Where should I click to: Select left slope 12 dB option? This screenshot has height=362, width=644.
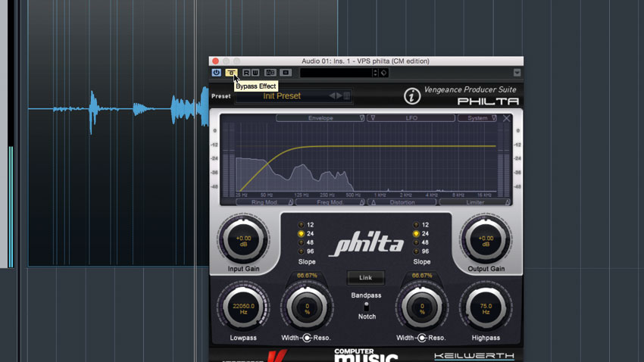301,225
